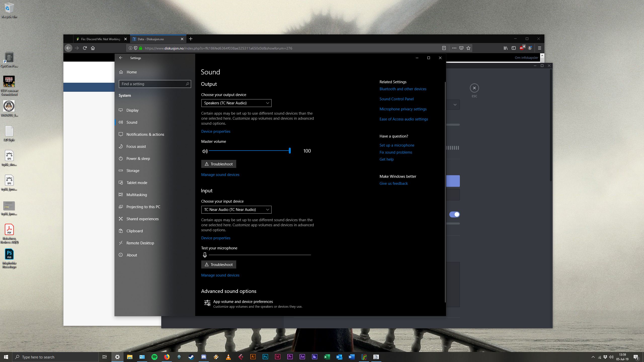Open Firefox hamburger menu

coord(540,48)
